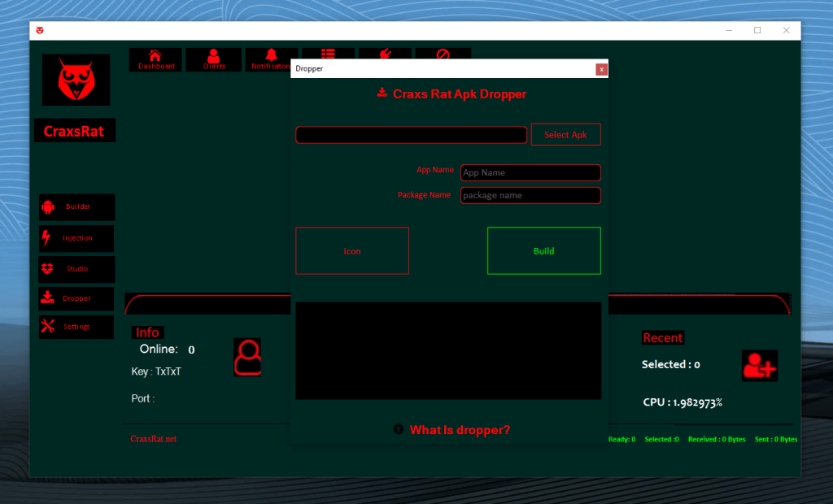The width and height of the screenshot is (833, 504).
Task: Click the Select Apk button
Action: [x=565, y=134]
